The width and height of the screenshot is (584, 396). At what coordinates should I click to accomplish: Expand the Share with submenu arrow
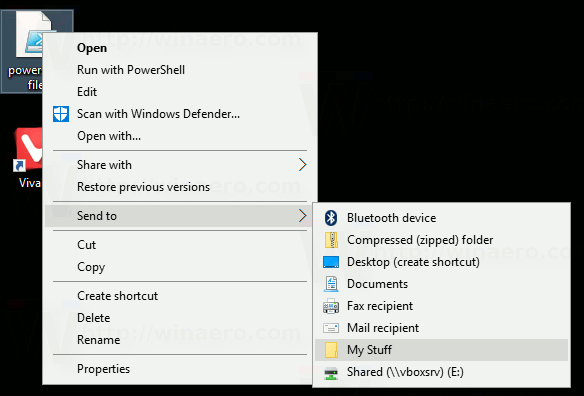click(x=302, y=165)
